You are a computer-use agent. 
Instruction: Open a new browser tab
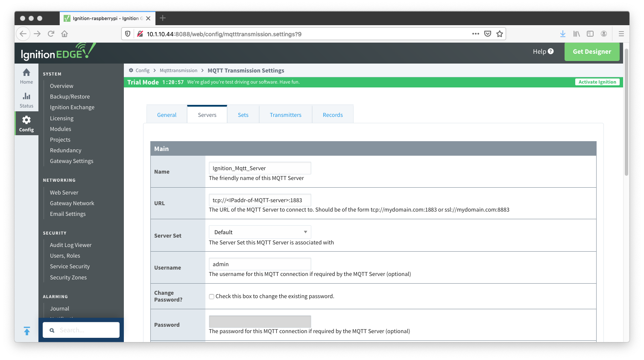pos(163,18)
